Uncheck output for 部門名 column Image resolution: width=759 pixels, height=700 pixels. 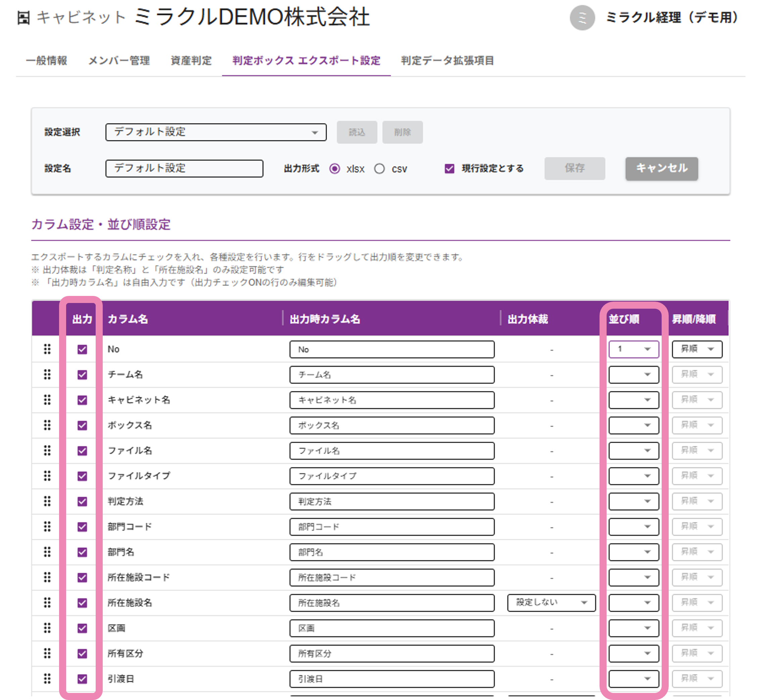82,552
